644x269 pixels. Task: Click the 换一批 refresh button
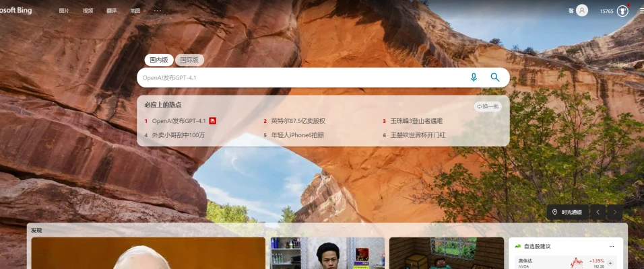(x=488, y=107)
